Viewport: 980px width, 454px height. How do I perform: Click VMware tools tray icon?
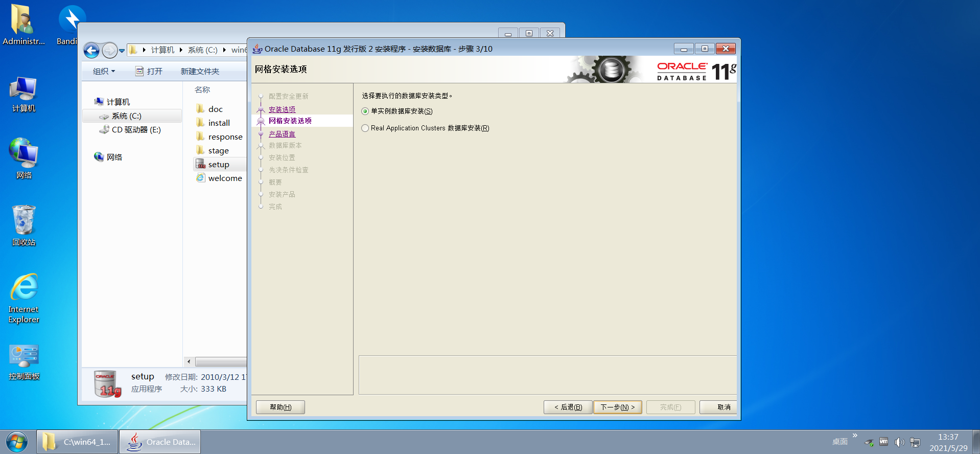click(x=883, y=442)
